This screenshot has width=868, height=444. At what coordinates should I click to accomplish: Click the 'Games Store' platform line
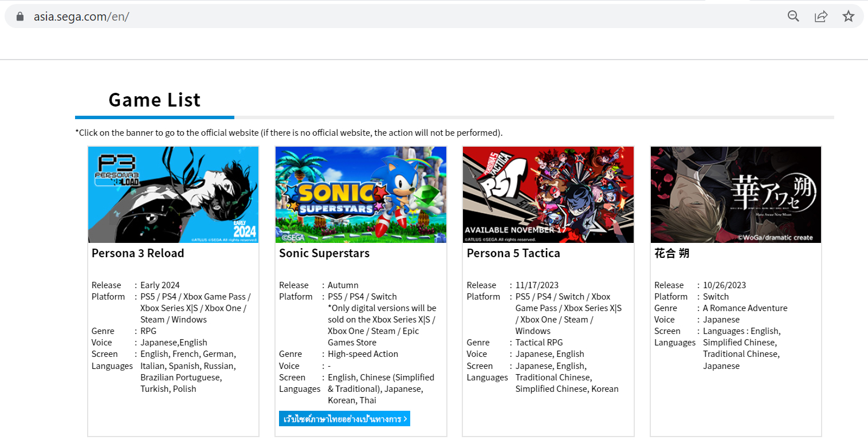(x=352, y=343)
